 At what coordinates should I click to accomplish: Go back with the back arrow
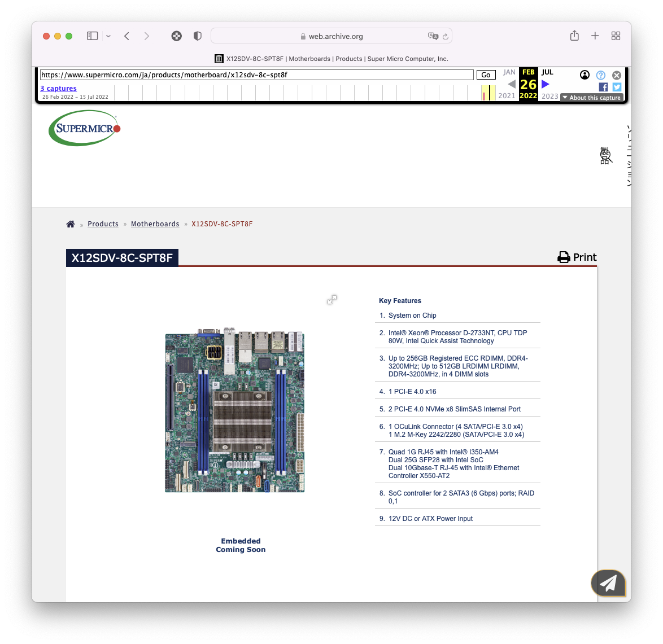coord(127,36)
